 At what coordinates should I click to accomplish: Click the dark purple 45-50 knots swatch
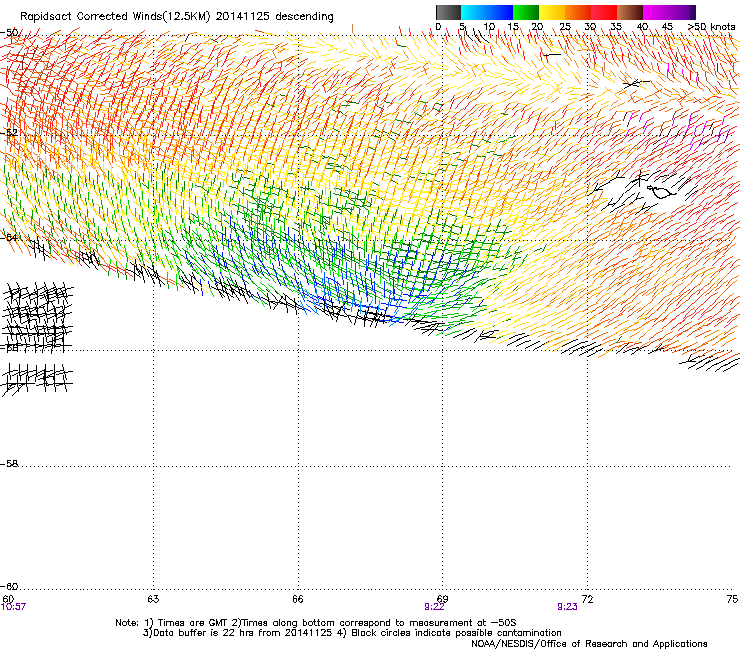682,12
